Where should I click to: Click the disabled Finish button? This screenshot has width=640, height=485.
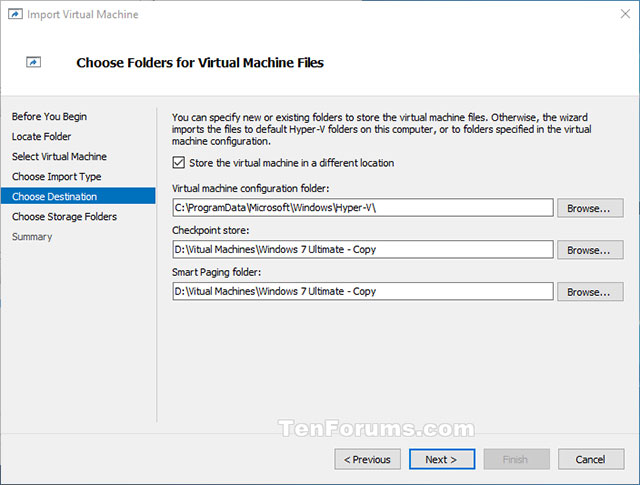[x=516, y=459]
